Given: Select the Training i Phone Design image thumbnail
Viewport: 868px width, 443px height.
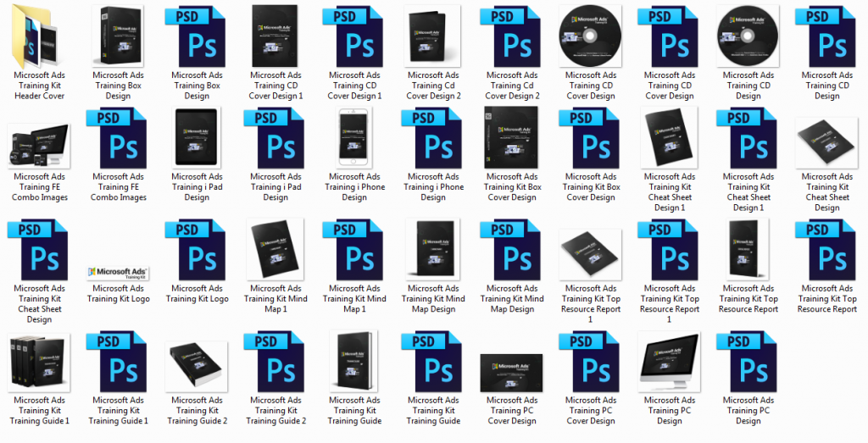Looking at the screenshot, I should (354, 138).
